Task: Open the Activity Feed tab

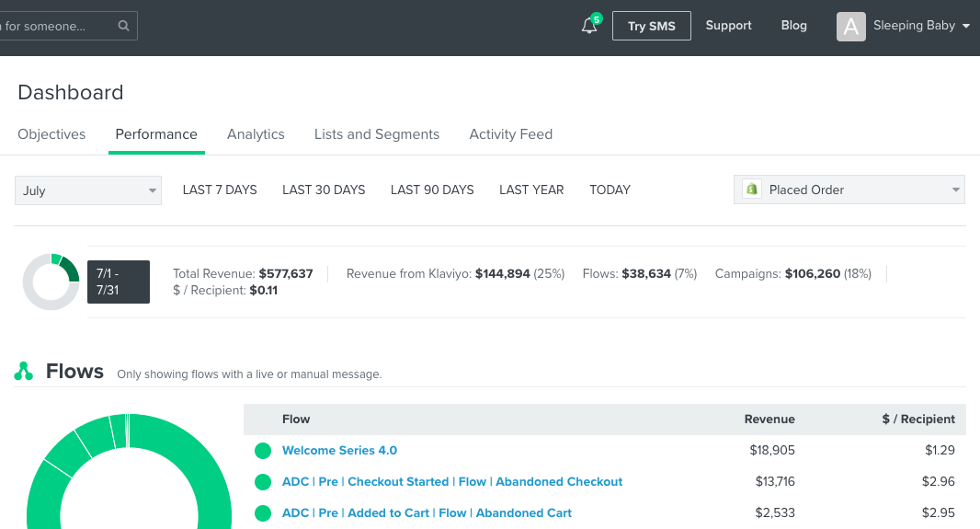Action: pos(510,134)
